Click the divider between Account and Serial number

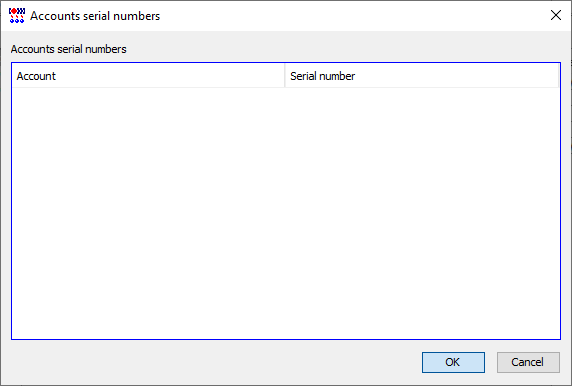pos(285,76)
